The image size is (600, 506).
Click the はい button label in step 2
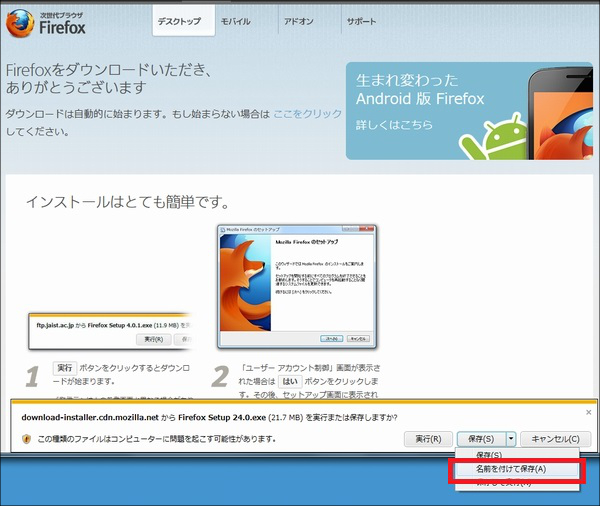click(290, 381)
